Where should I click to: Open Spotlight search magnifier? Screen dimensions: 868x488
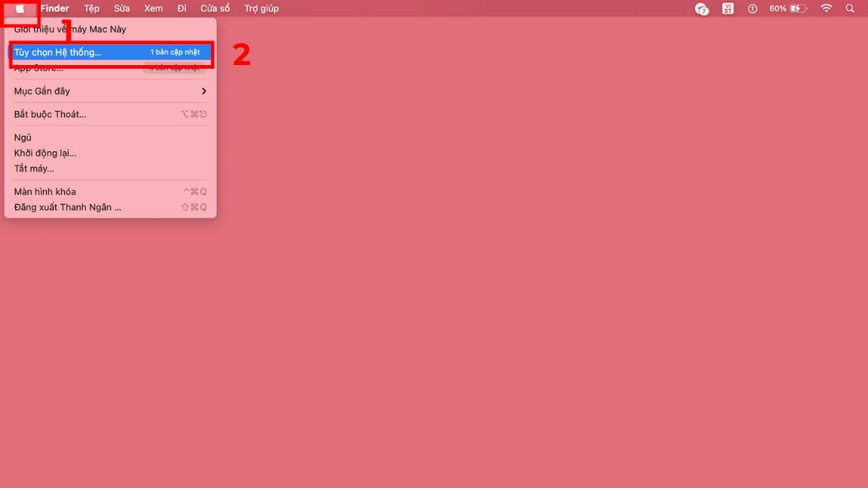(x=850, y=9)
